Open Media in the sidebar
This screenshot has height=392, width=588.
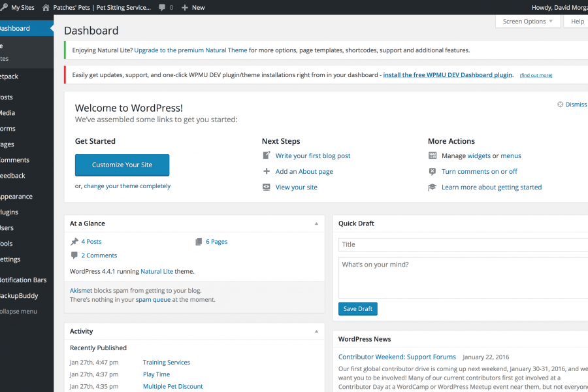pyautogui.click(x=27, y=112)
